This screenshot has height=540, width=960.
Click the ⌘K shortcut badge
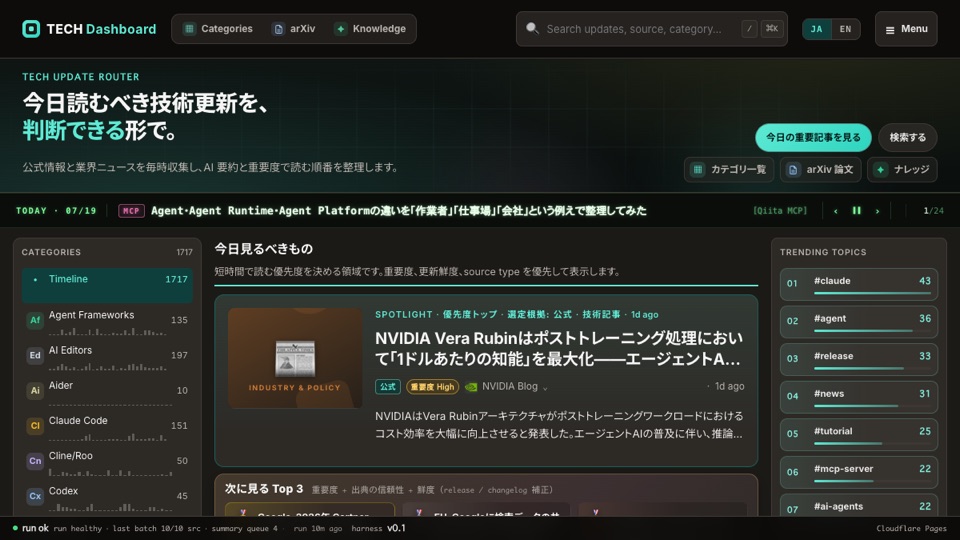pyautogui.click(x=772, y=29)
